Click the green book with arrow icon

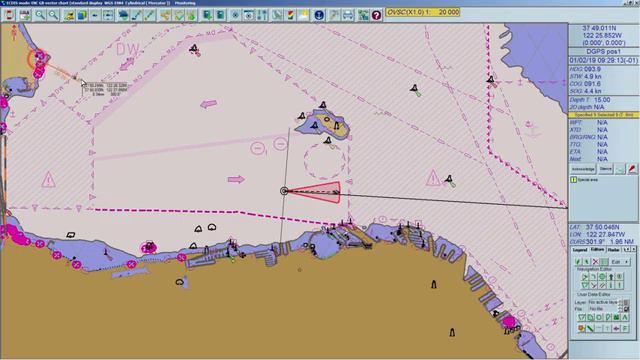click(207, 16)
